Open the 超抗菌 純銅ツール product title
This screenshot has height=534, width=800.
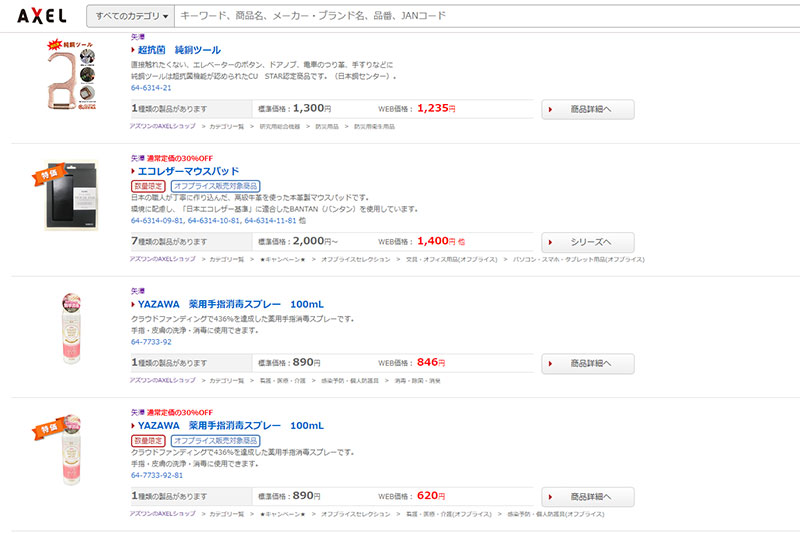click(179, 50)
